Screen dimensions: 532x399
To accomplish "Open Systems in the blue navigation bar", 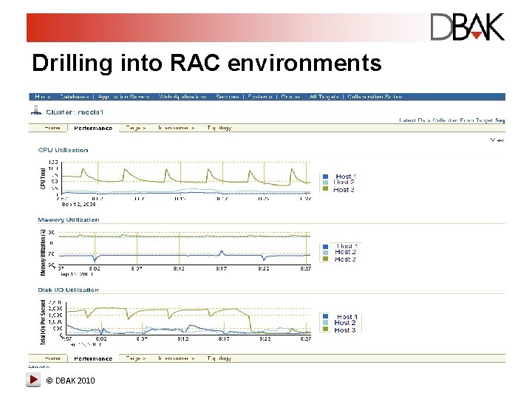I will 259,97.
